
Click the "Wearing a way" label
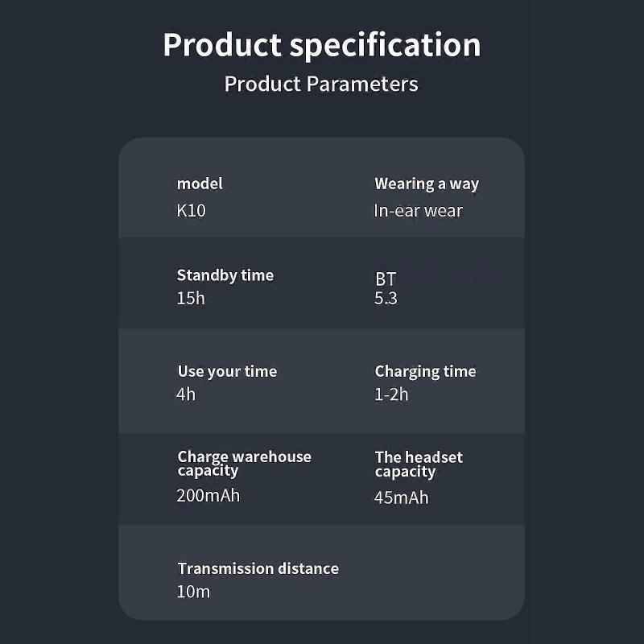(427, 184)
